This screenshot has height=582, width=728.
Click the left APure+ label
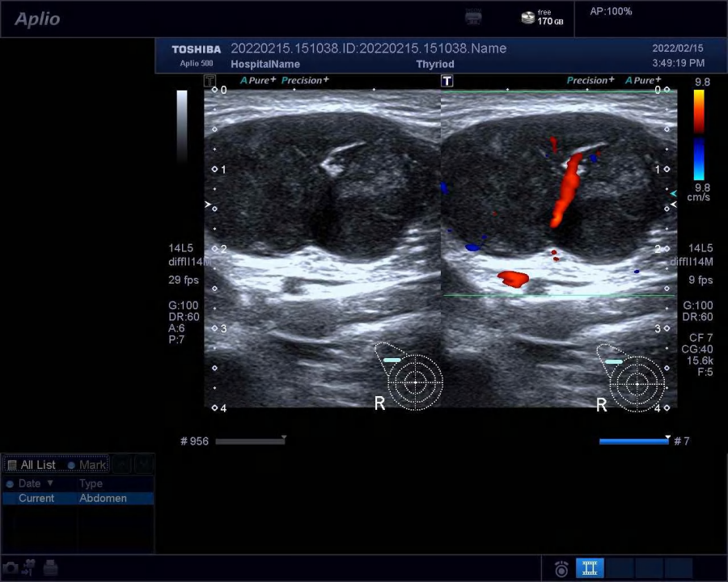[258, 80]
